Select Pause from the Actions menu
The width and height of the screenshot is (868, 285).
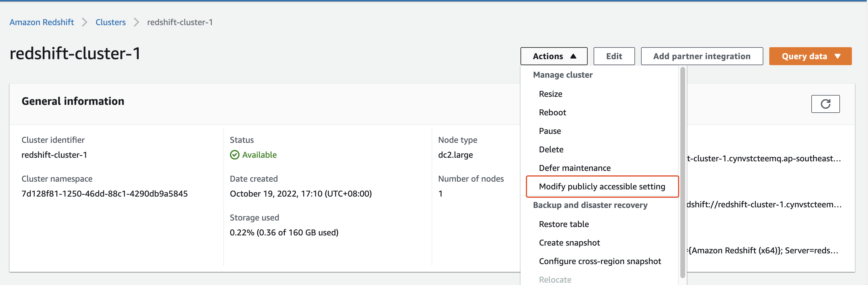coord(549,131)
